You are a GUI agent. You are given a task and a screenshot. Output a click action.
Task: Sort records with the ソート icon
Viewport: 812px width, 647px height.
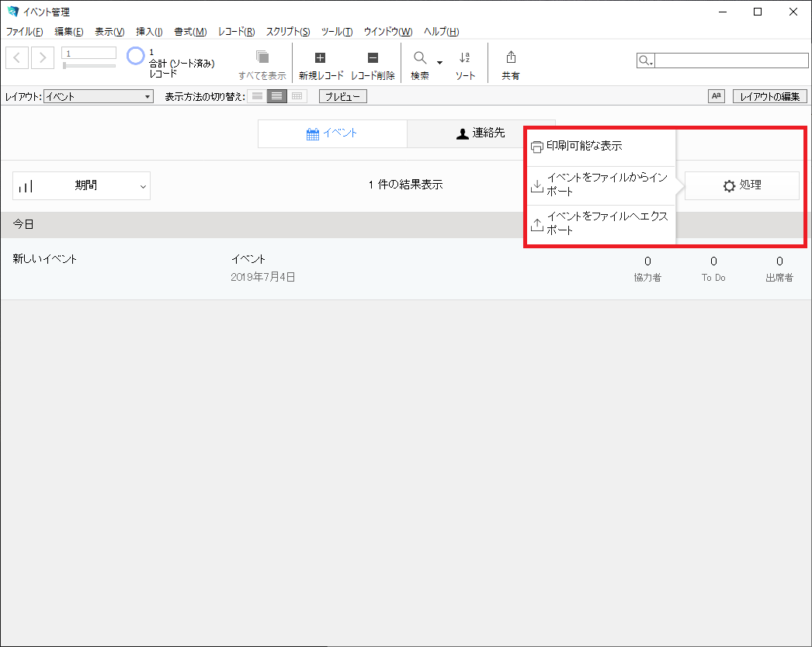tap(464, 62)
